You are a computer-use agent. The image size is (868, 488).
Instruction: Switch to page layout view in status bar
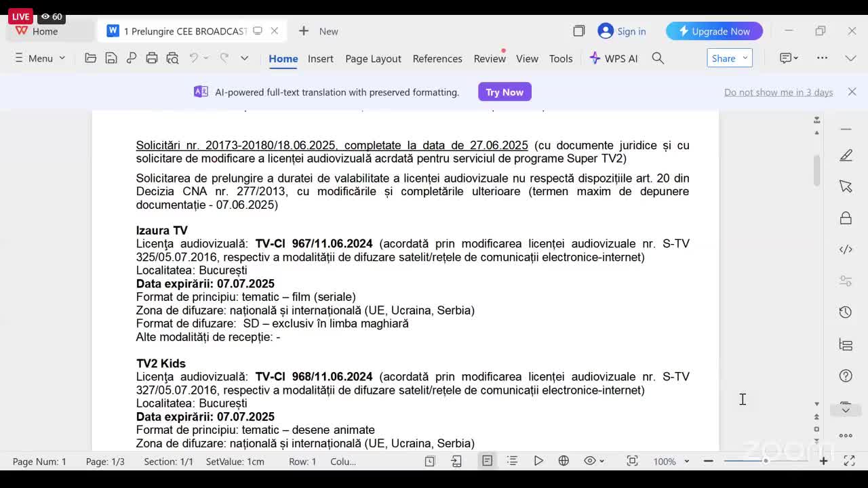pyautogui.click(x=487, y=461)
